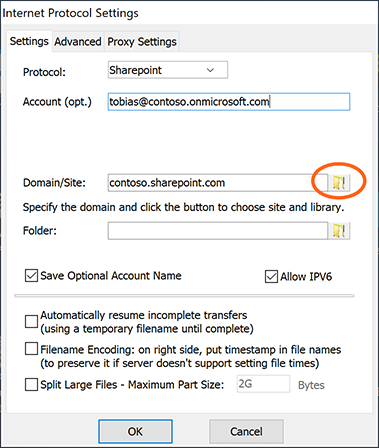
Task: Click the 'Specify the domain and click' hint text
Action: coord(183,207)
